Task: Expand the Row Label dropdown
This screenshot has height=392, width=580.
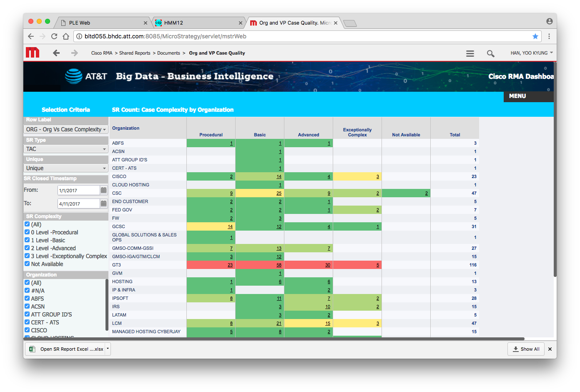Action: click(x=66, y=129)
